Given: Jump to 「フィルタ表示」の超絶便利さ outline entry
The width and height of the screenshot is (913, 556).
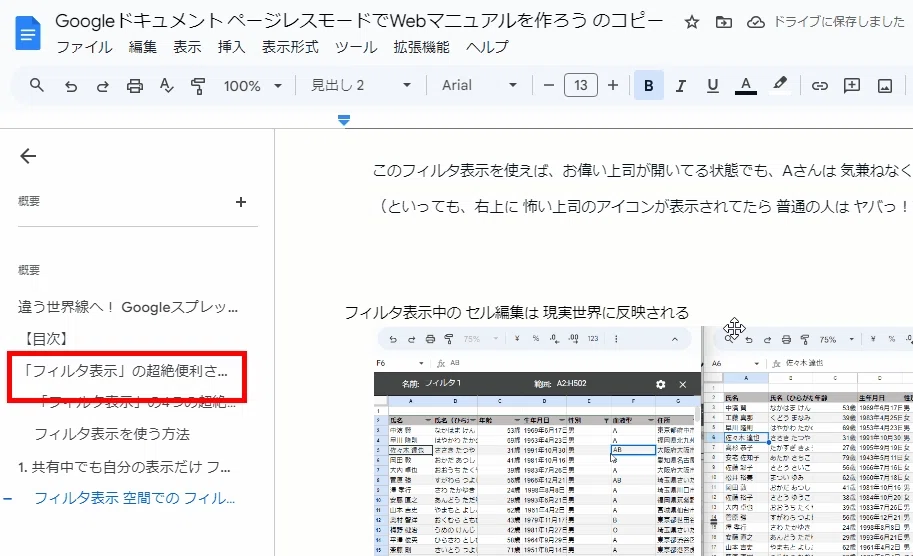Looking at the screenshot, I should (126, 371).
